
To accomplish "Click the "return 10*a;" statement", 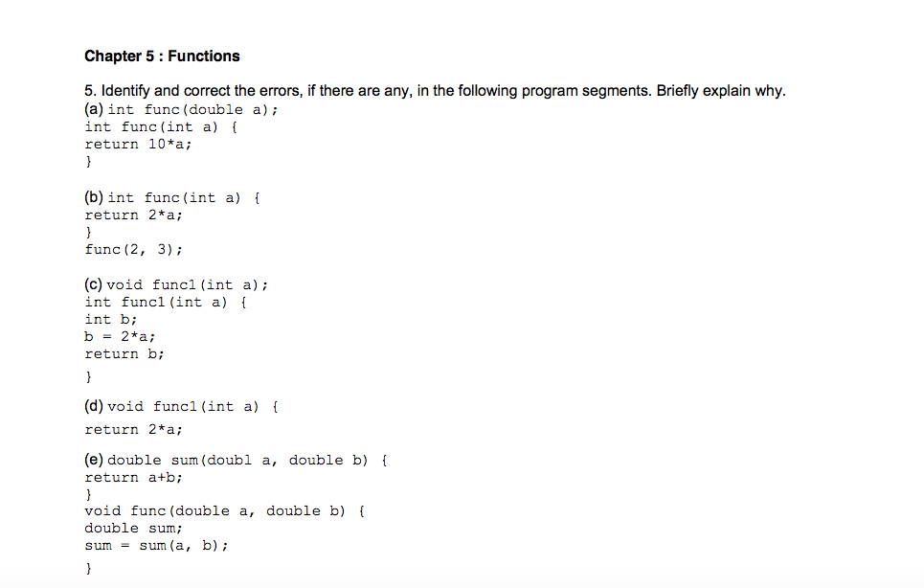I will pos(138,144).
